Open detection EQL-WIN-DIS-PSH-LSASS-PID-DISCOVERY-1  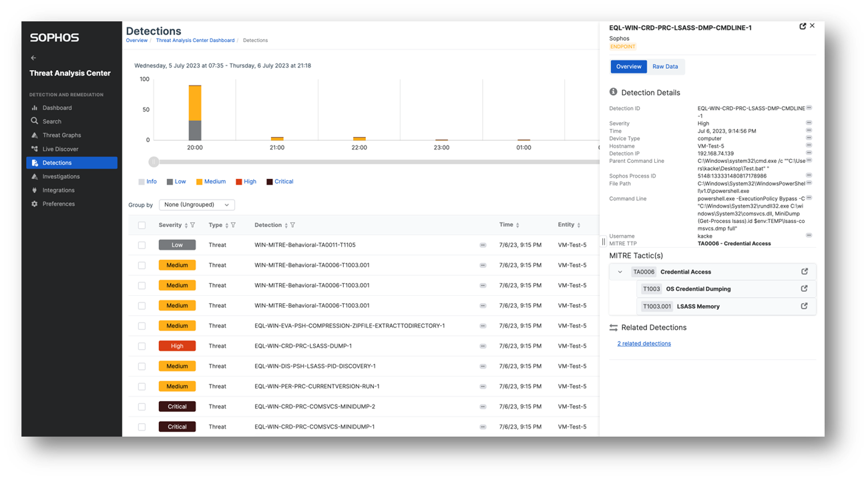315,366
